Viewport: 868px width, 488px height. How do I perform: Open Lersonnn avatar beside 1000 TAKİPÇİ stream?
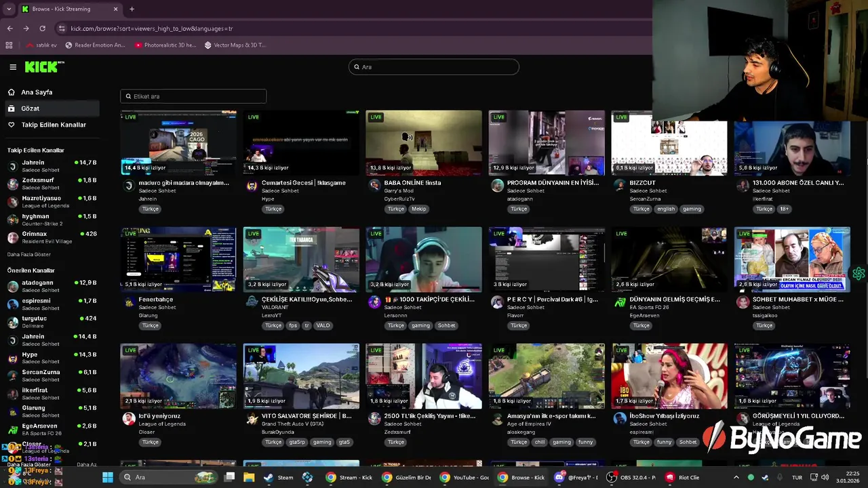pos(374,302)
